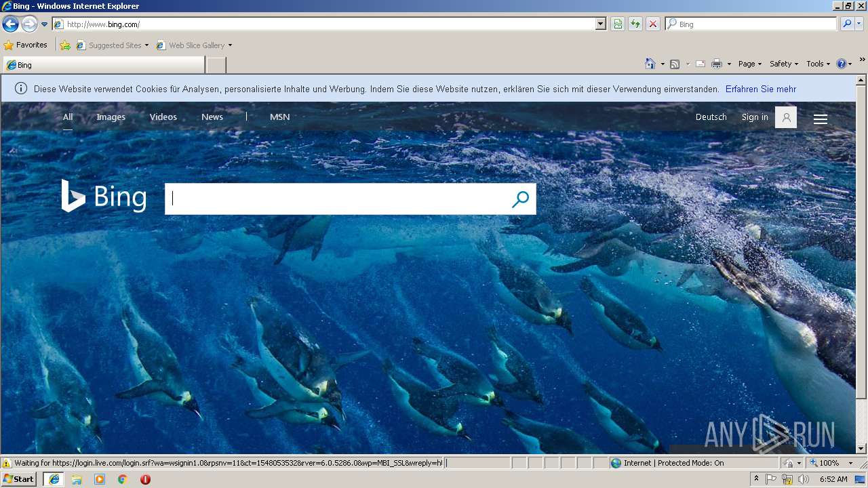Stop loading with the red X icon
868x488 pixels.
pyautogui.click(x=653, y=24)
